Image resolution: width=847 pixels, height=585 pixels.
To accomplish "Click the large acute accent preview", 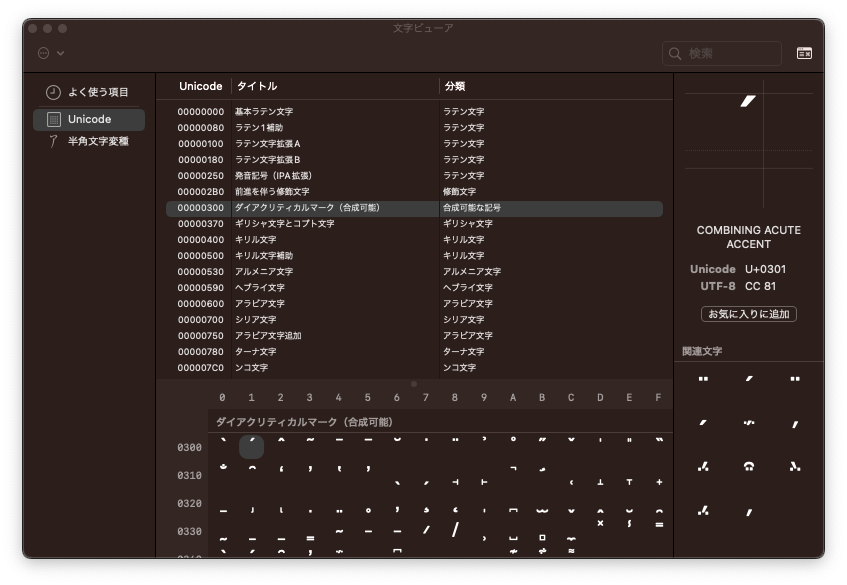I will (748, 101).
